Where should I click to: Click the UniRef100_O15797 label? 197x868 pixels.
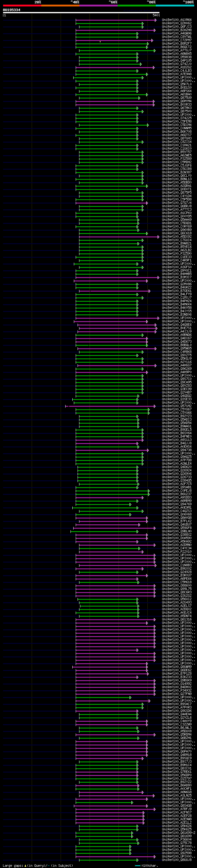click(x=177, y=778)
